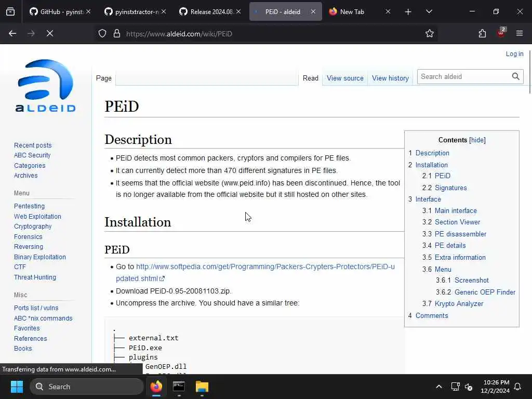Jump to 4 Comments section

[x=432, y=315]
